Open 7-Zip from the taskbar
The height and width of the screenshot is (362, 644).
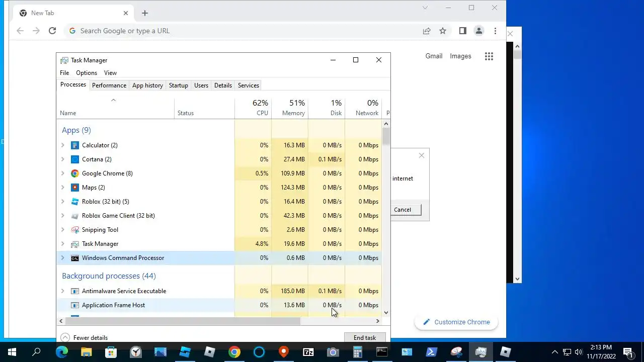308,352
